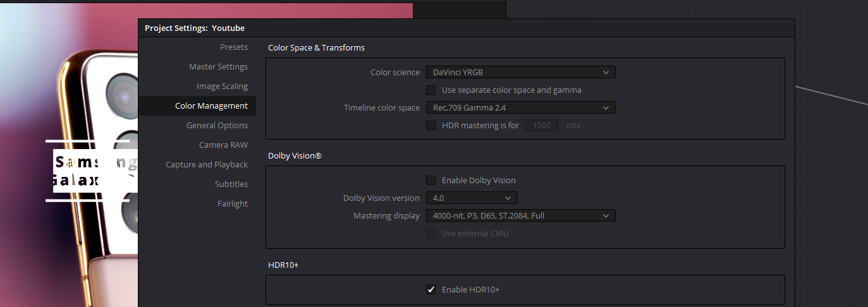Open the Presets settings section
The width and height of the screenshot is (868, 307).
click(233, 47)
